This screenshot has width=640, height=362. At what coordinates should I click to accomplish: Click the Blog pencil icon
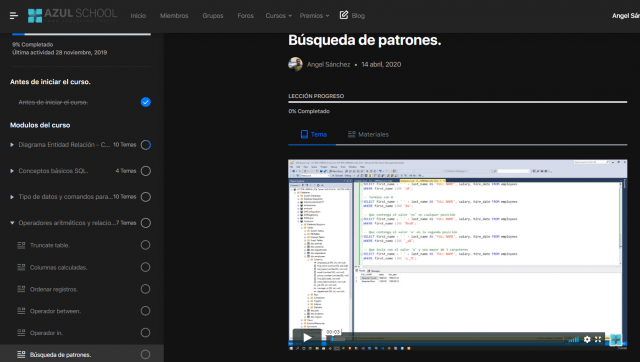click(x=344, y=15)
